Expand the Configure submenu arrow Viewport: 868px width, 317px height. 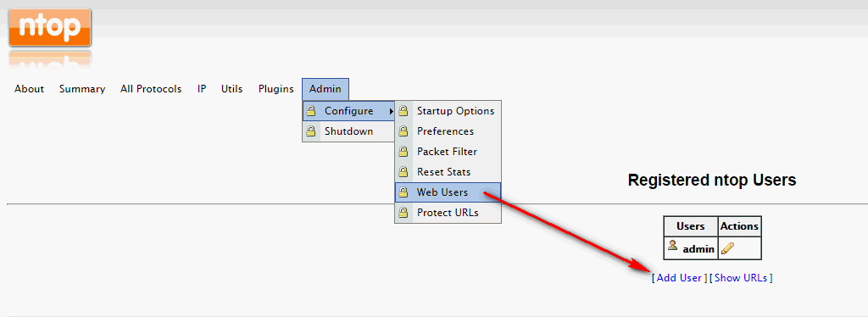click(x=392, y=111)
